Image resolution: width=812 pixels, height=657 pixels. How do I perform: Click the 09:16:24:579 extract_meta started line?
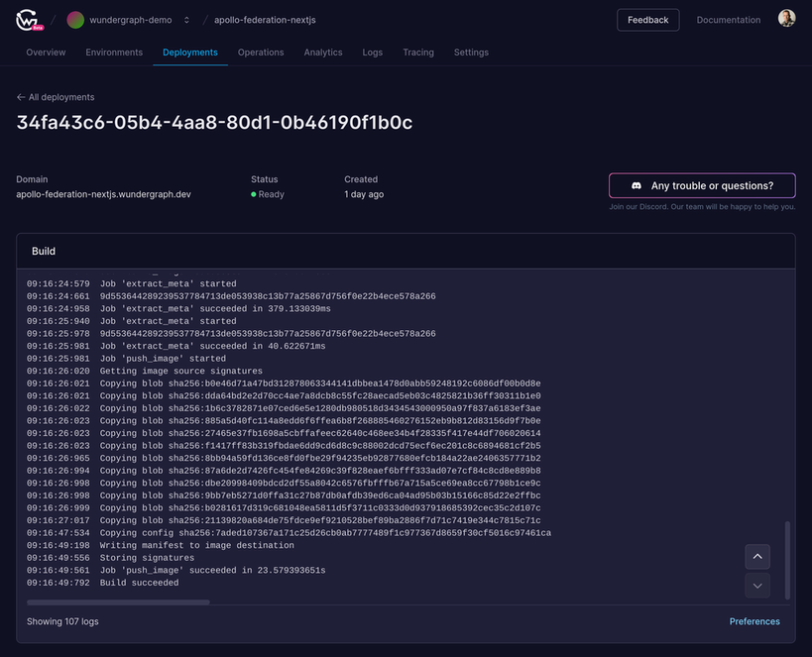pos(132,284)
